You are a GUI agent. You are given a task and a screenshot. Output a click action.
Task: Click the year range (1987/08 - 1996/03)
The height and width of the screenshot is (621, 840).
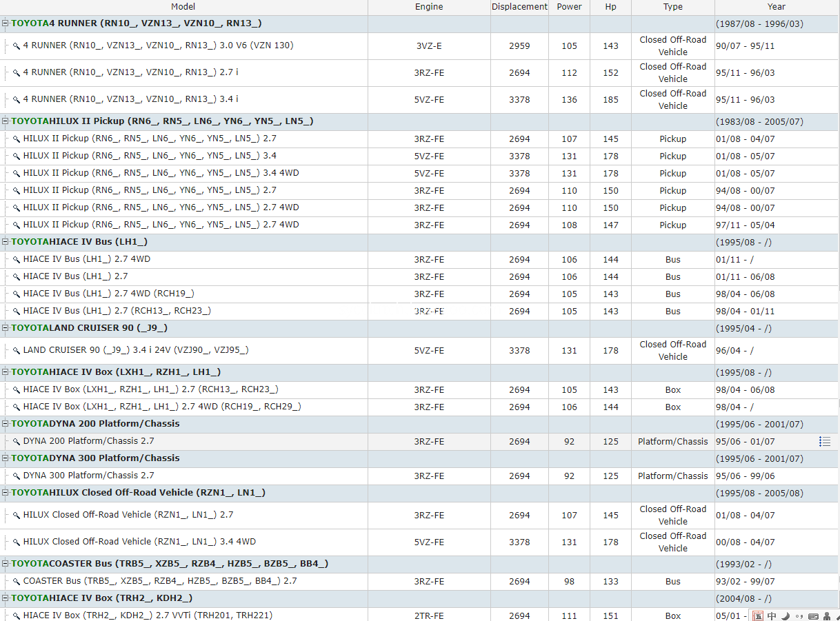[759, 24]
